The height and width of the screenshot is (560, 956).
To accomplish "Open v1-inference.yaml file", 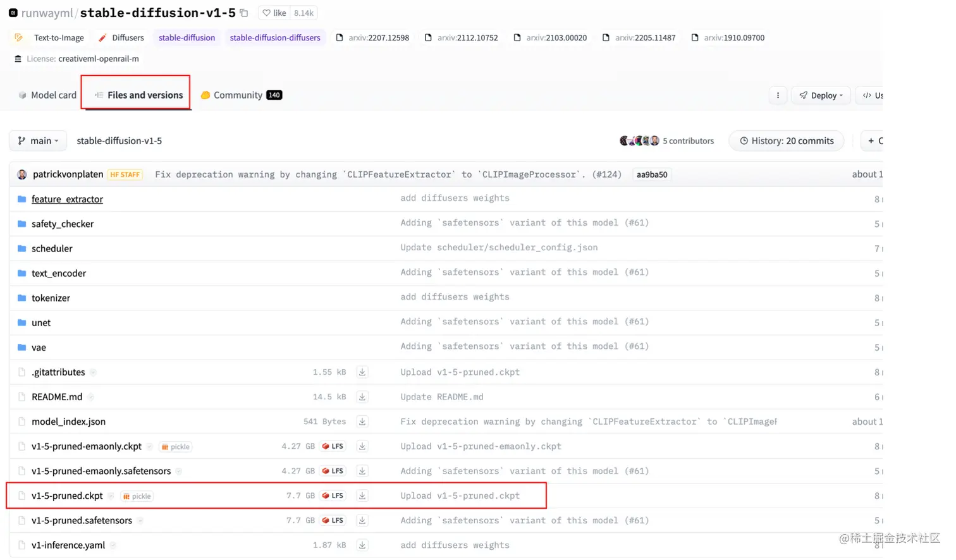I will [x=68, y=545].
